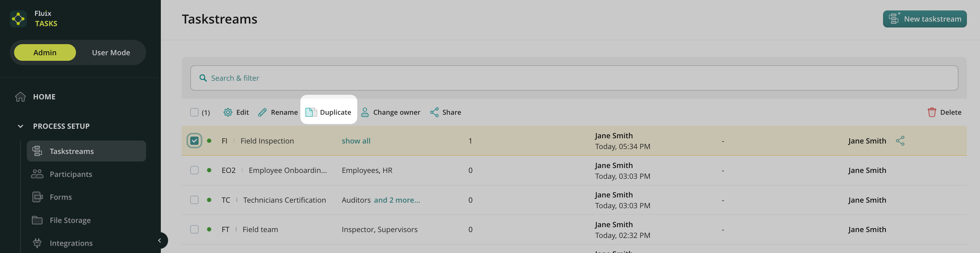Uncheck the Field Inspection checkbox
This screenshot has width=980, height=253.
pyautogui.click(x=195, y=141)
